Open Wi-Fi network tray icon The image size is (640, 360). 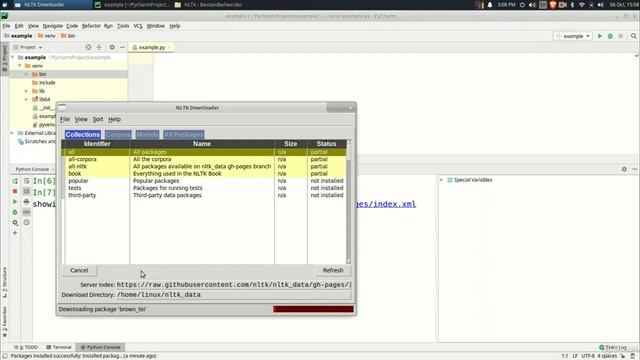pyautogui.click(x=582, y=5)
